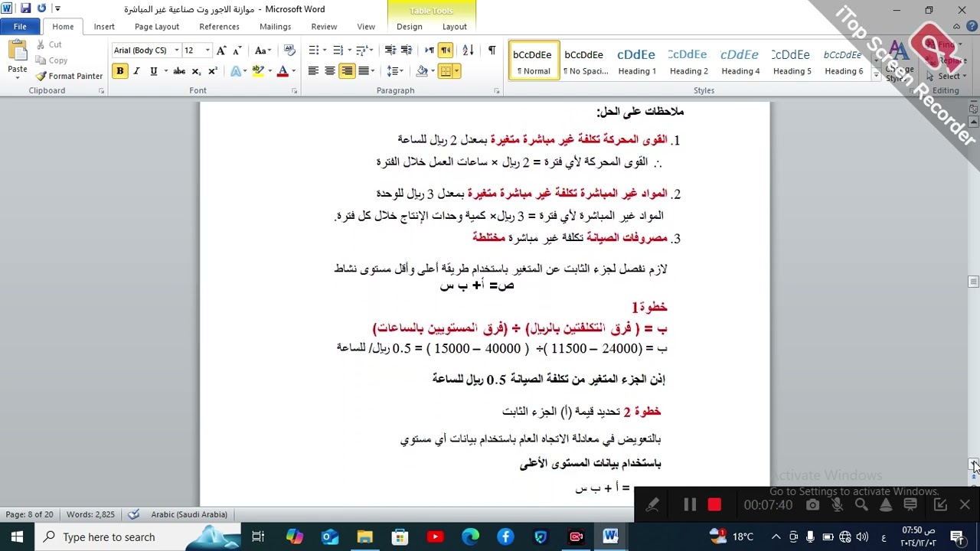This screenshot has height=551, width=980.
Task: Open the recorder's pen annotation tool
Action: click(652, 505)
